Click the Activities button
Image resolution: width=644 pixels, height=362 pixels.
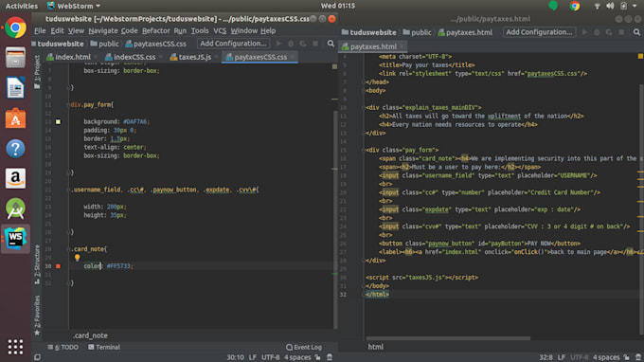click(x=22, y=6)
